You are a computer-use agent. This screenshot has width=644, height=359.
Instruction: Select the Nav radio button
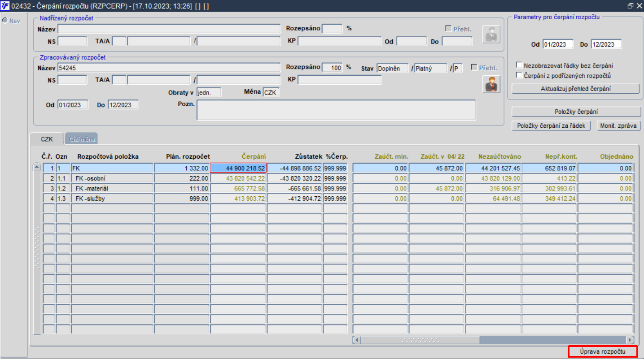tap(5, 21)
